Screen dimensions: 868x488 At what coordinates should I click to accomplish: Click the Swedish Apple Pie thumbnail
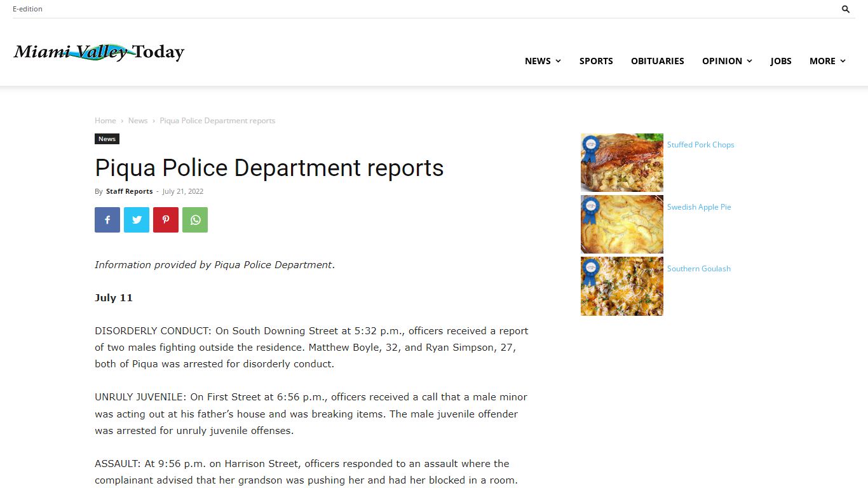pyautogui.click(x=622, y=224)
